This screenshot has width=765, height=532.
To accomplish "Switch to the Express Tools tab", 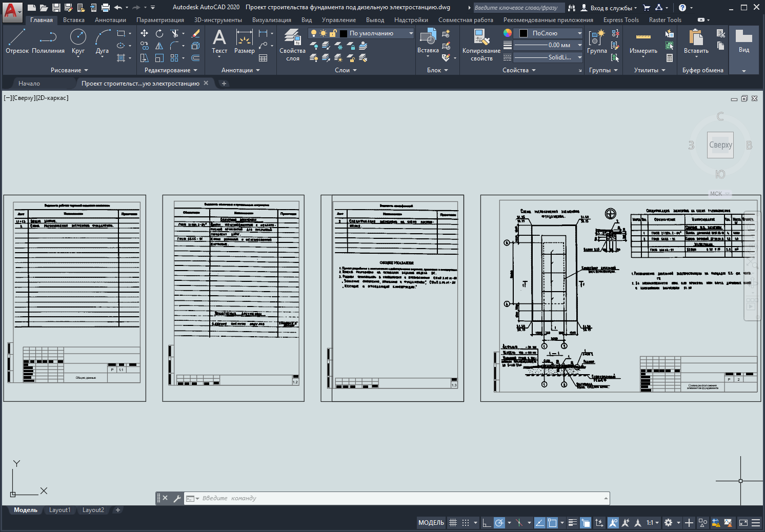I will [x=621, y=20].
